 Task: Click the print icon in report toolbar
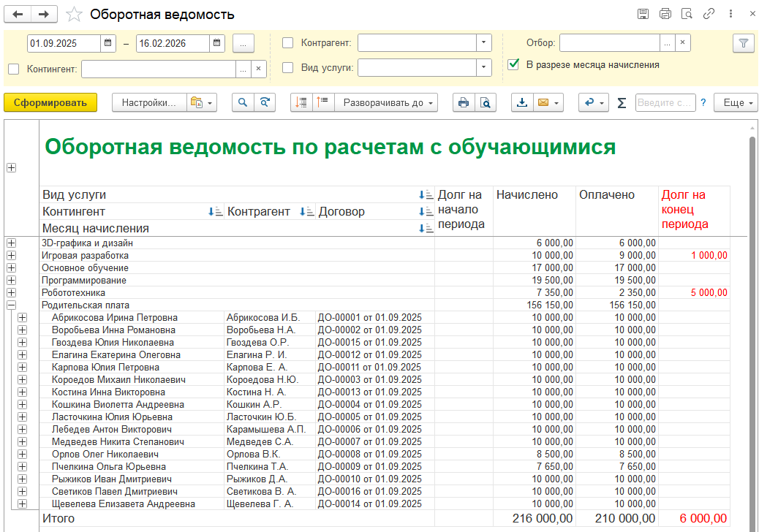(x=463, y=103)
